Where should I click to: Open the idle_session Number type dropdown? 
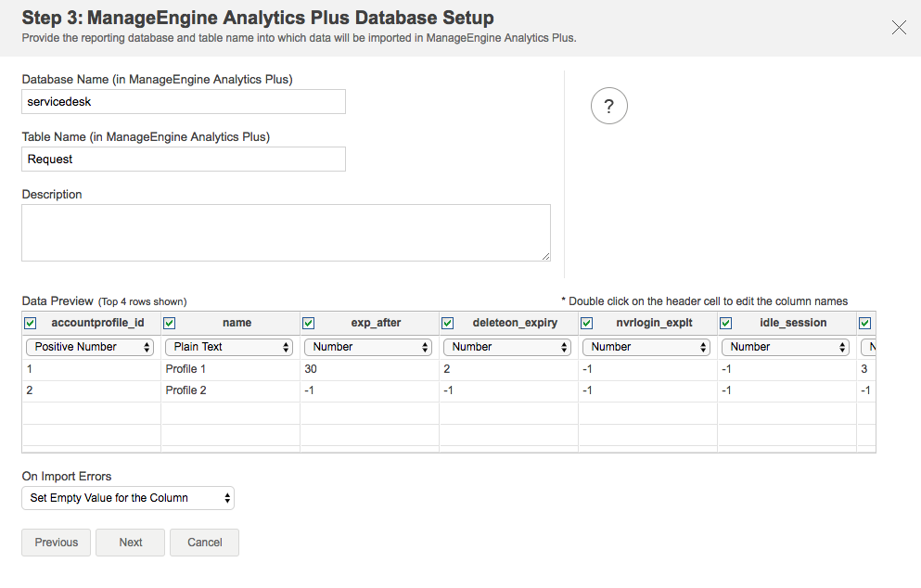click(786, 347)
